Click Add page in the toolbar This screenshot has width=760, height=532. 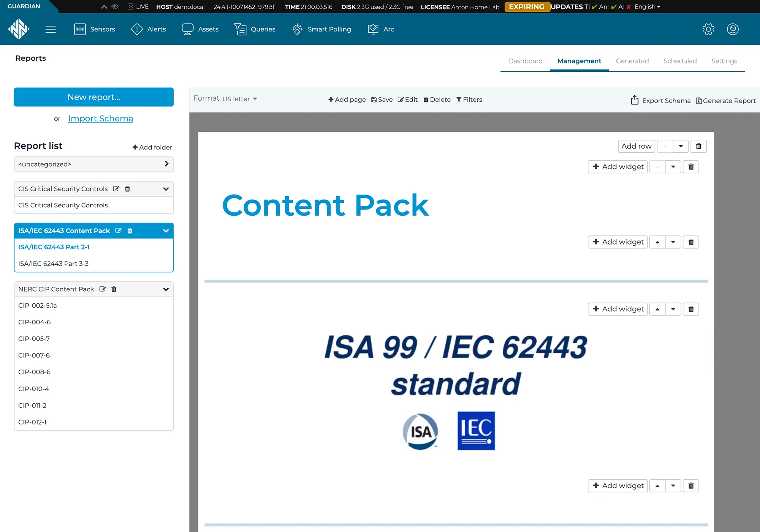click(x=347, y=99)
